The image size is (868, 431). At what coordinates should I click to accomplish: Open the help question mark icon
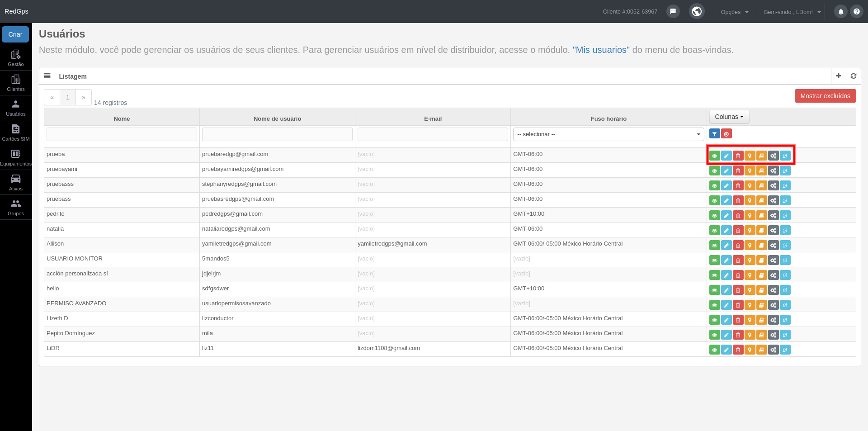click(856, 12)
